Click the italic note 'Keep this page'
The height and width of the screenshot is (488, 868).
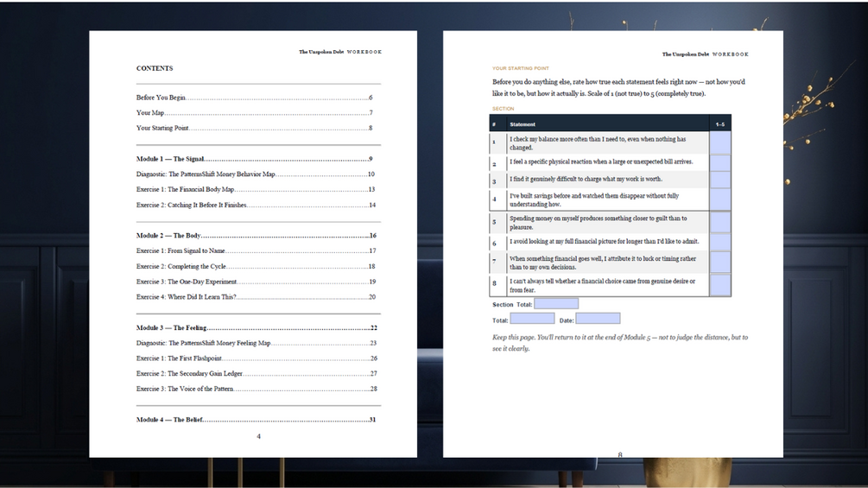(x=620, y=343)
